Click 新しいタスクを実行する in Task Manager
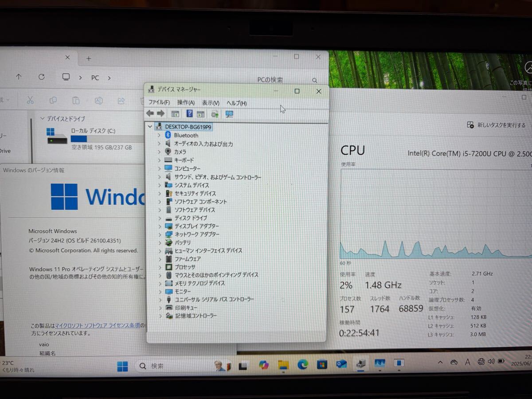Viewport: 532px width, 399px height. (497, 125)
